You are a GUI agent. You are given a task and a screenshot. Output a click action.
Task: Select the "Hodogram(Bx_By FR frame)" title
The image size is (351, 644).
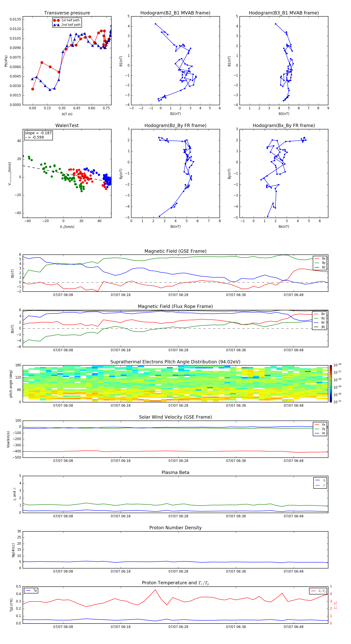284,125
